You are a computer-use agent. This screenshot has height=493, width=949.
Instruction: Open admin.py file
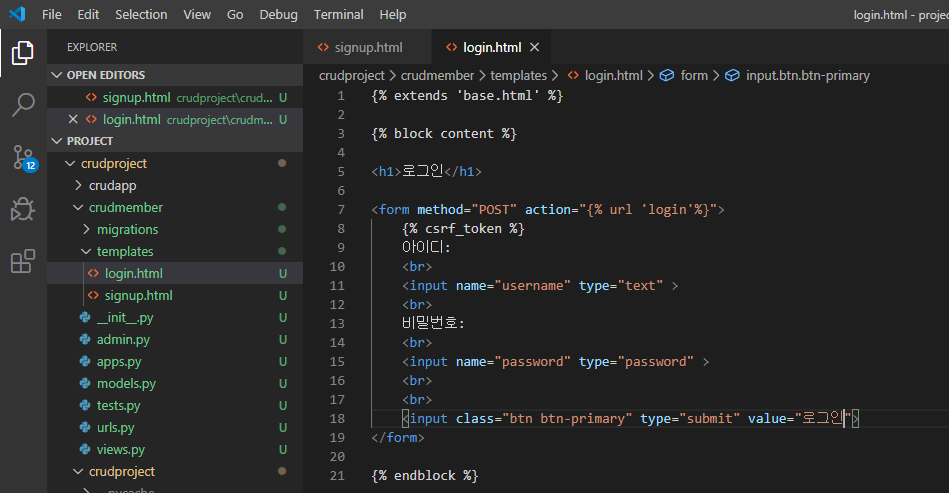coord(175,339)
